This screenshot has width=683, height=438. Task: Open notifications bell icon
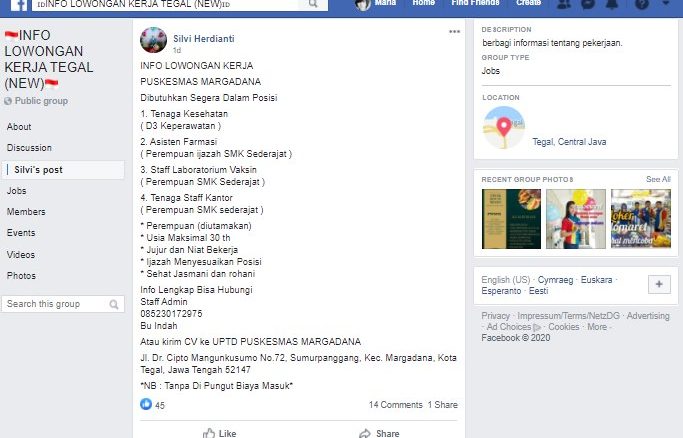(612, 4)
